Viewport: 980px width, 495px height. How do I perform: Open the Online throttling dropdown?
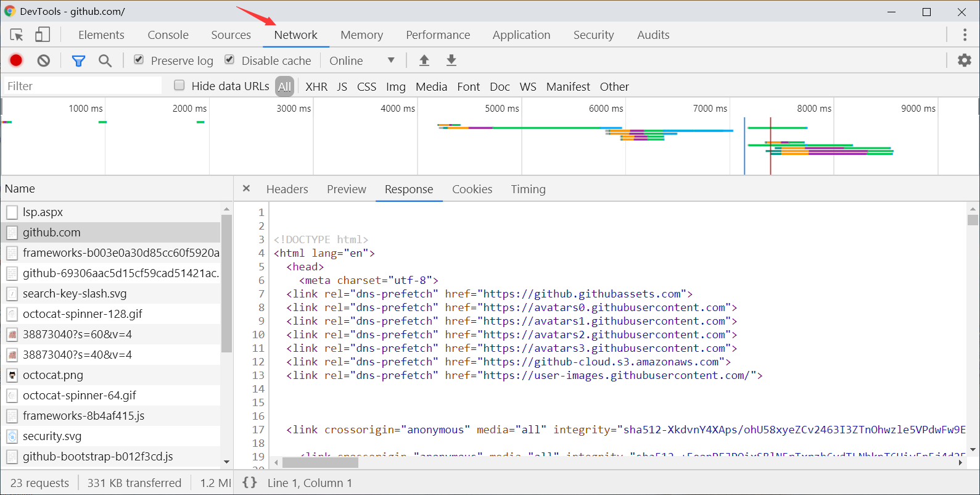(x=362, y=60)
